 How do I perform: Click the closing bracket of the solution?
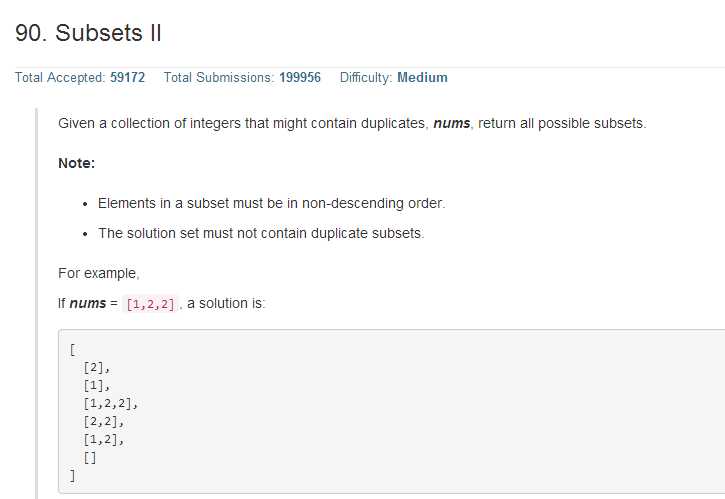(x=72, y=475)
